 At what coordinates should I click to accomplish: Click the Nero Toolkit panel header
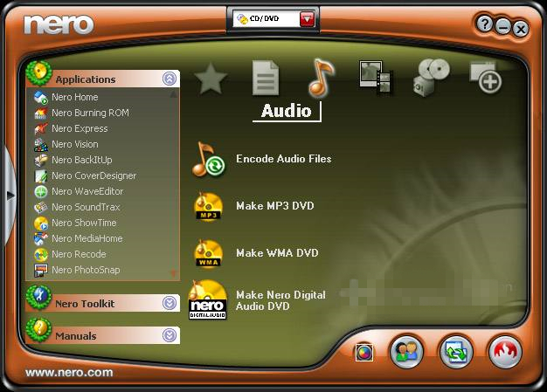pyautogui.click(x=103, y=303)
